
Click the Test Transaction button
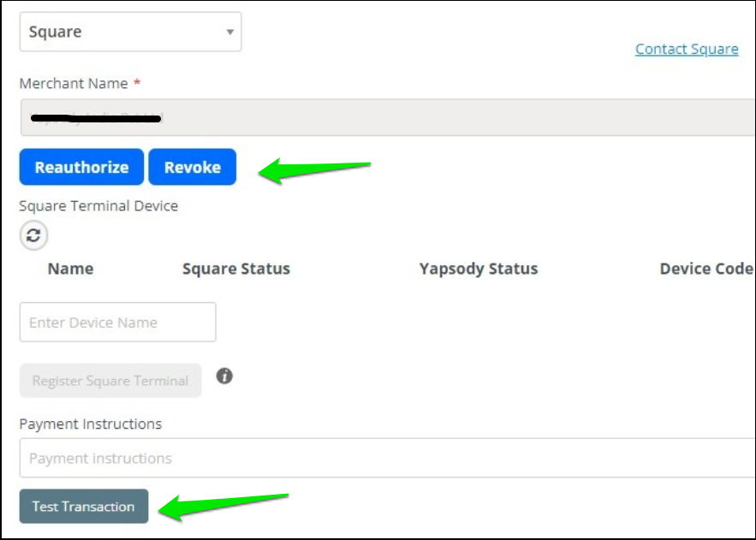84,507
